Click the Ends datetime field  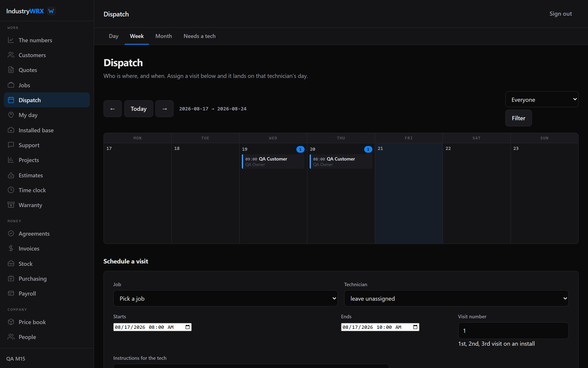pos(380,327)
